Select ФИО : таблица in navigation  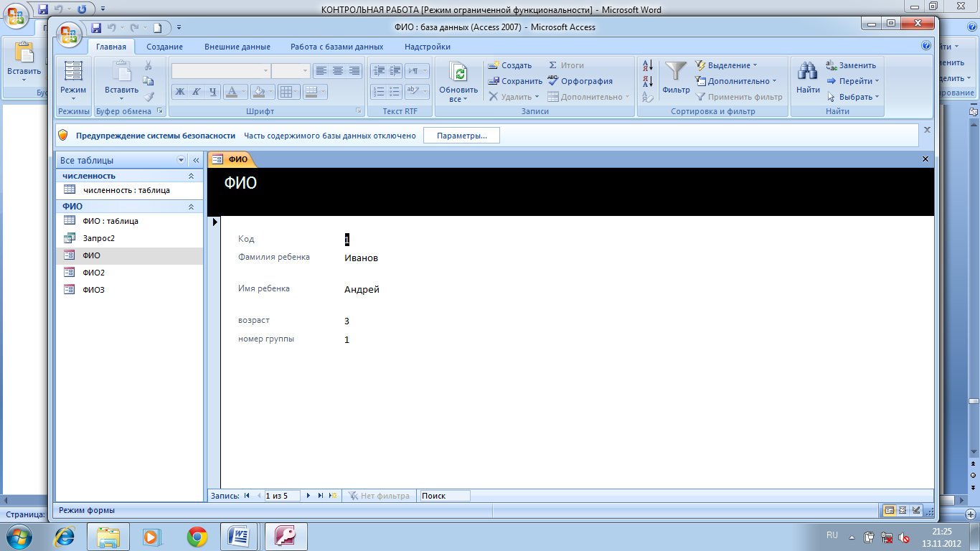[129, 221]
